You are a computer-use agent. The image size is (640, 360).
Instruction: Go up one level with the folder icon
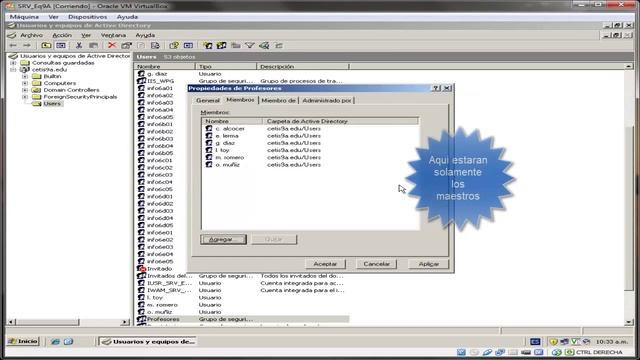pos(46,45)
